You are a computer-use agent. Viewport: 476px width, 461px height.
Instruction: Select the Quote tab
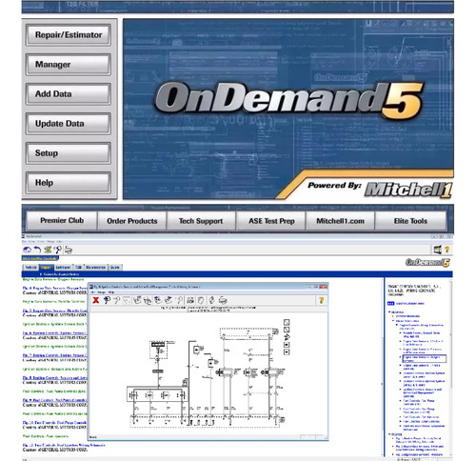pyautogui.click(x=115, y=268)
